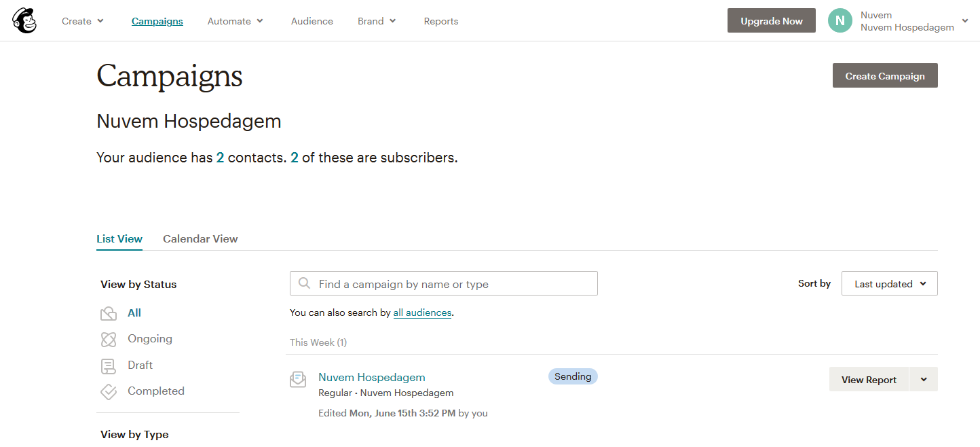Click the Nuvem Hospedagem audience heading

coord(189,122)
